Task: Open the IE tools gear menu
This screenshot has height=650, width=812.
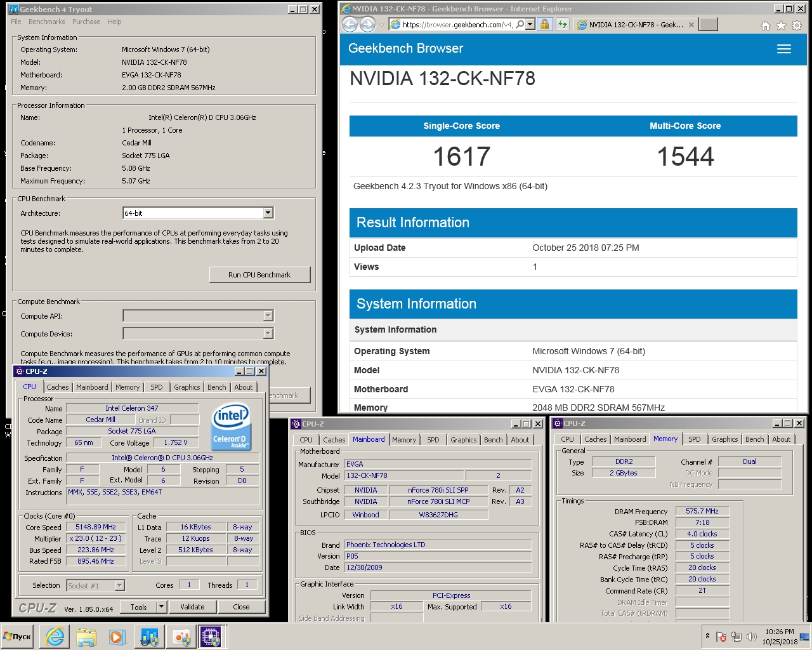Action: (x=797, y=25)
